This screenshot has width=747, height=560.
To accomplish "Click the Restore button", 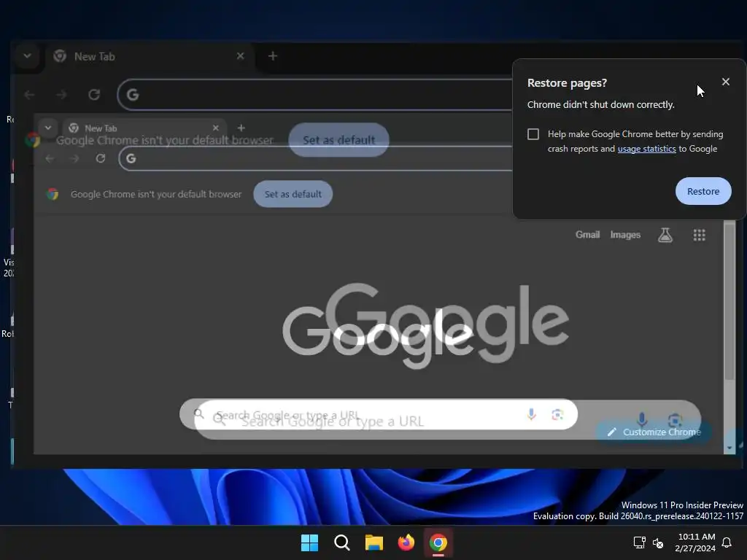I will (x=703, y=191).
